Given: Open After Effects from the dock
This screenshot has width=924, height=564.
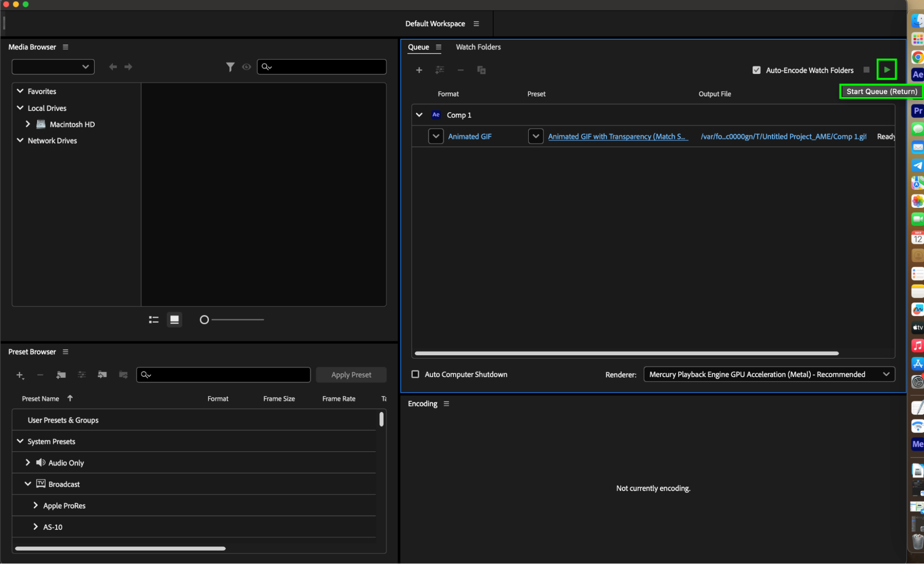Looking at the screenshot, I should (x=918, y=74).
